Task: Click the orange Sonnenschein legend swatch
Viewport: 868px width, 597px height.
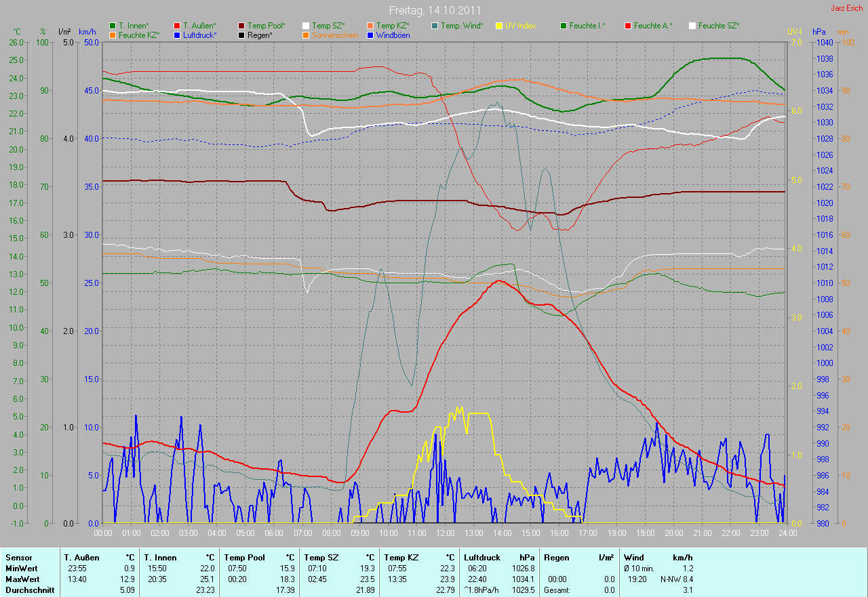Action: coord(306,35)
